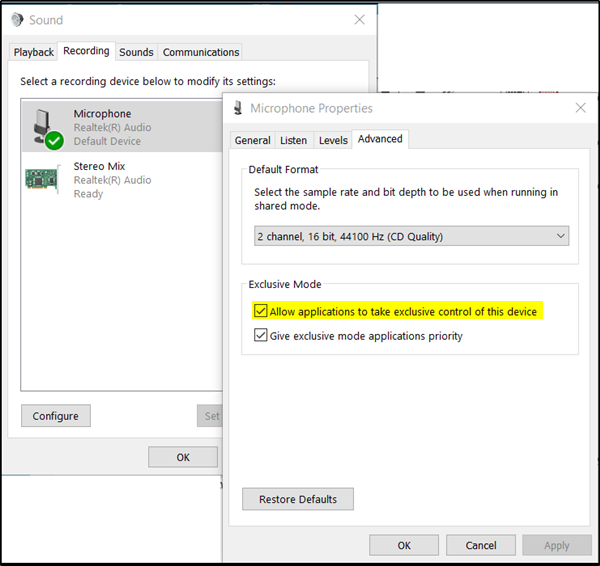Open the Default Format sample rate dropdown
Viewport: 600px width, 566px height.
[411, 236]
